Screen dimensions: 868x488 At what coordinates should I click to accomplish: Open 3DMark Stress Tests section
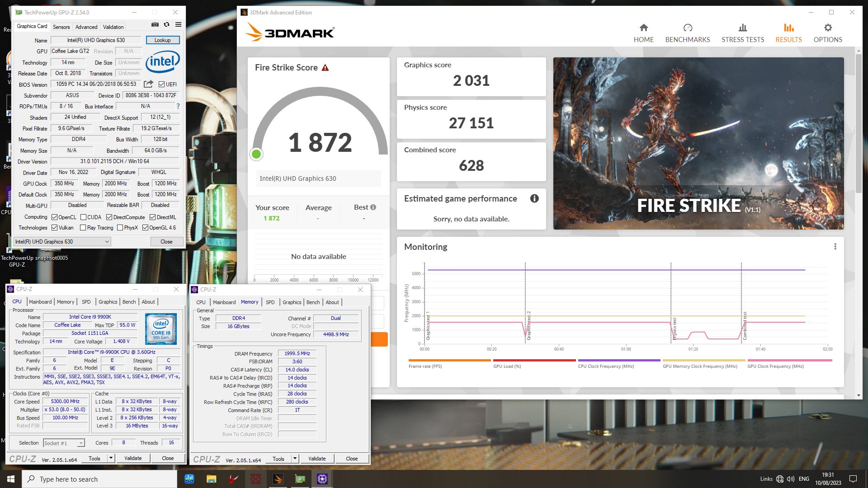(x=742, y=33)
